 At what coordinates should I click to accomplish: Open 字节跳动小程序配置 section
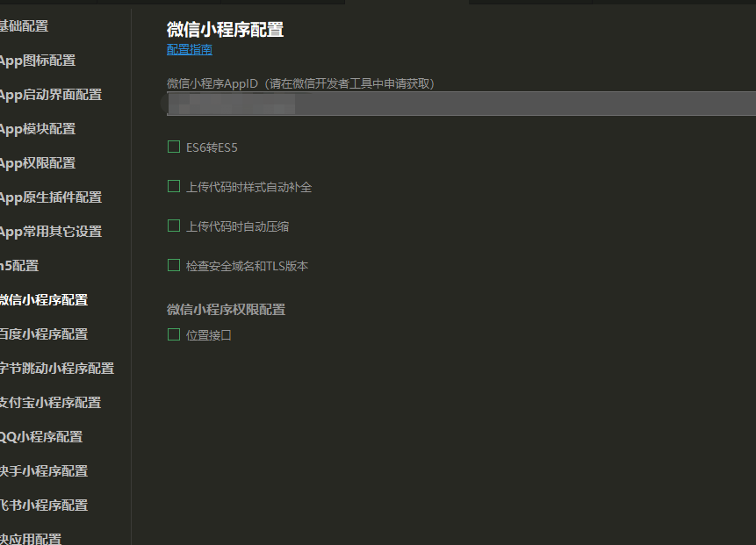pyautogui.click(x=57, y=368)
